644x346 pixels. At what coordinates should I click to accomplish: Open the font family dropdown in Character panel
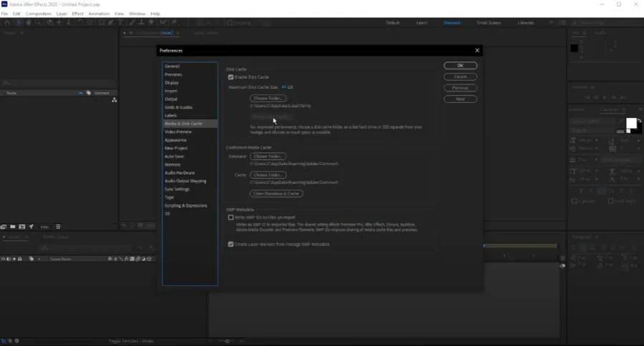[x=592, y=122]
